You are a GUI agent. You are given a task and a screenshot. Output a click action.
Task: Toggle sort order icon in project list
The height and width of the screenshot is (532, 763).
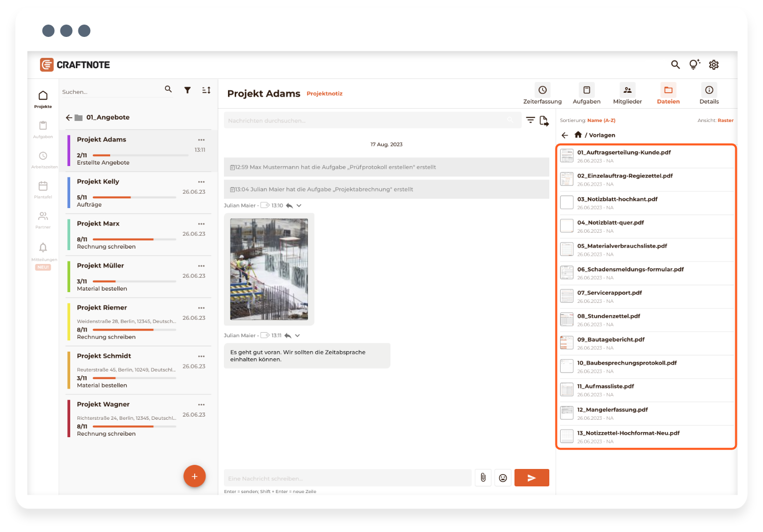tap(206, 90)
